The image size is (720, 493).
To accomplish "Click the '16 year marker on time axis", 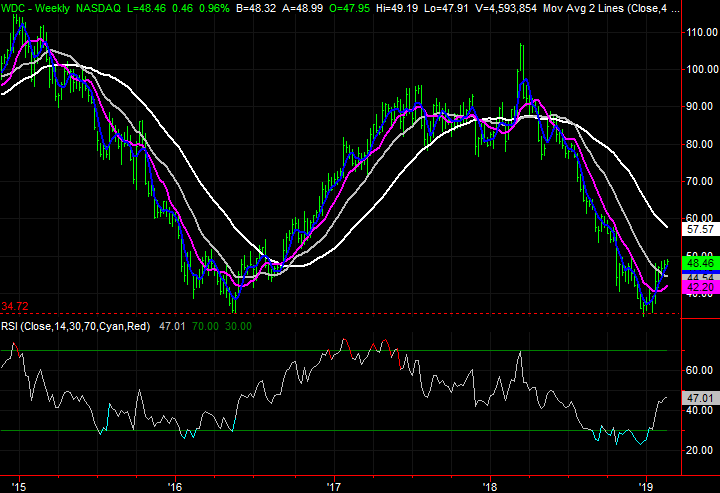I will (x=176, y=484).
